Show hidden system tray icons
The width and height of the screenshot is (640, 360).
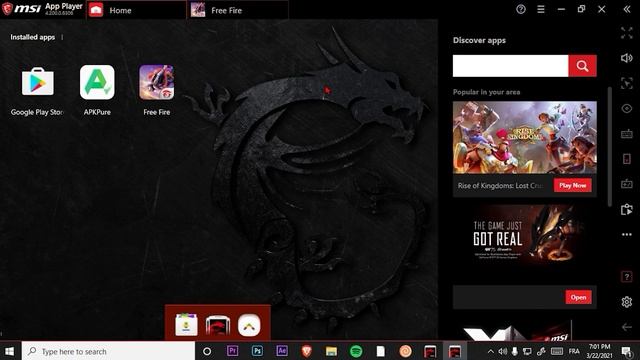point(491,351)
